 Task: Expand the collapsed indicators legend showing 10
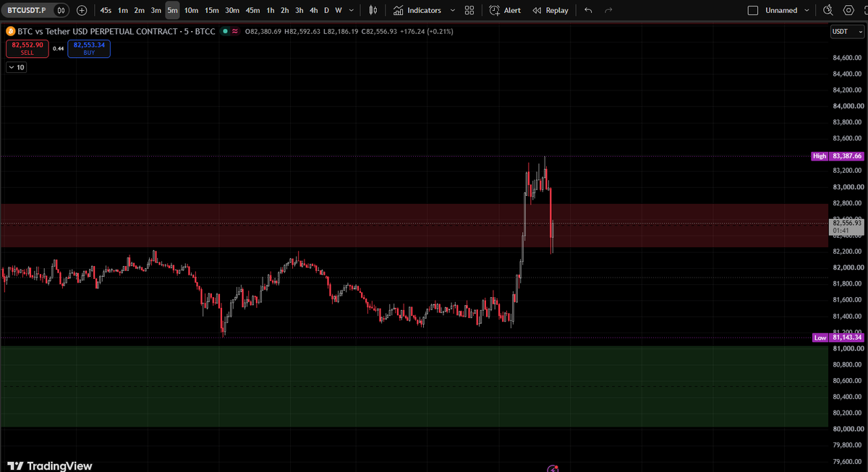16,67
